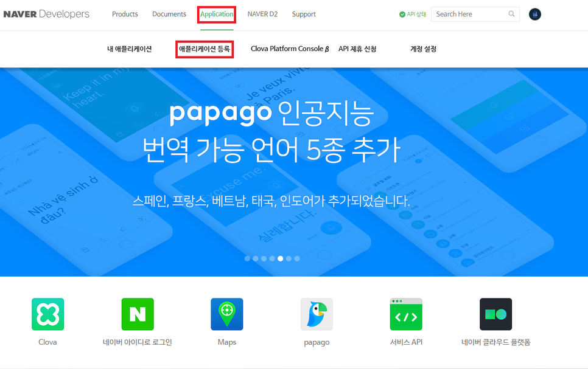The image size is (588, 369).
Task: Click the 서비스 API label text
Action: point(406,342)
